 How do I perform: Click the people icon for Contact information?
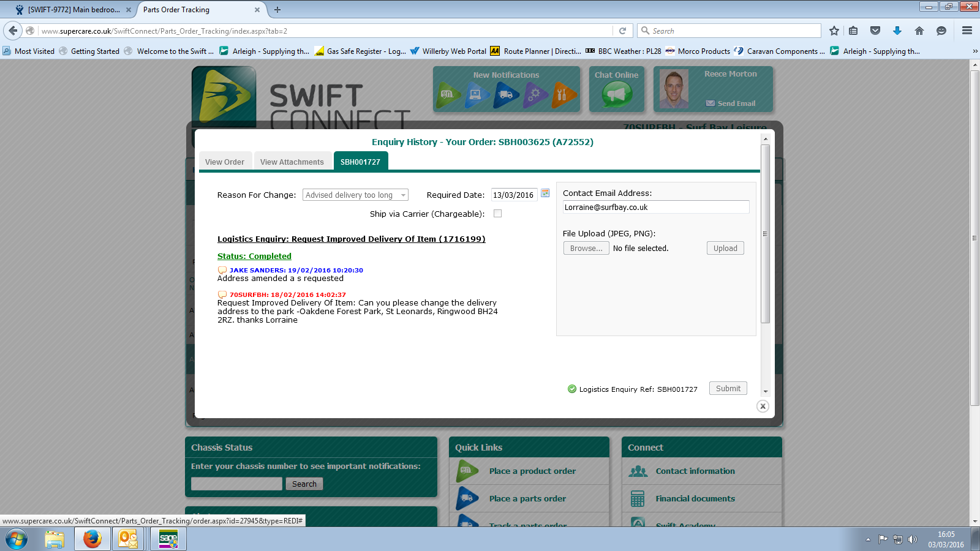638,471
